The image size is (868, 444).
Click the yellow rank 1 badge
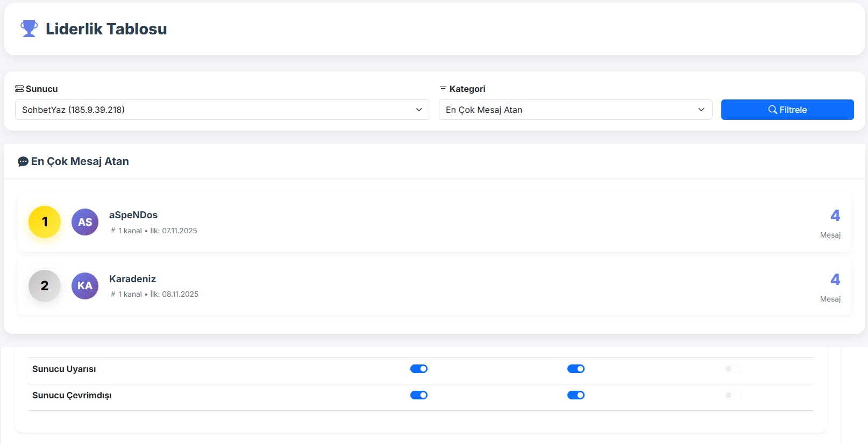click(x=45, y=222)
